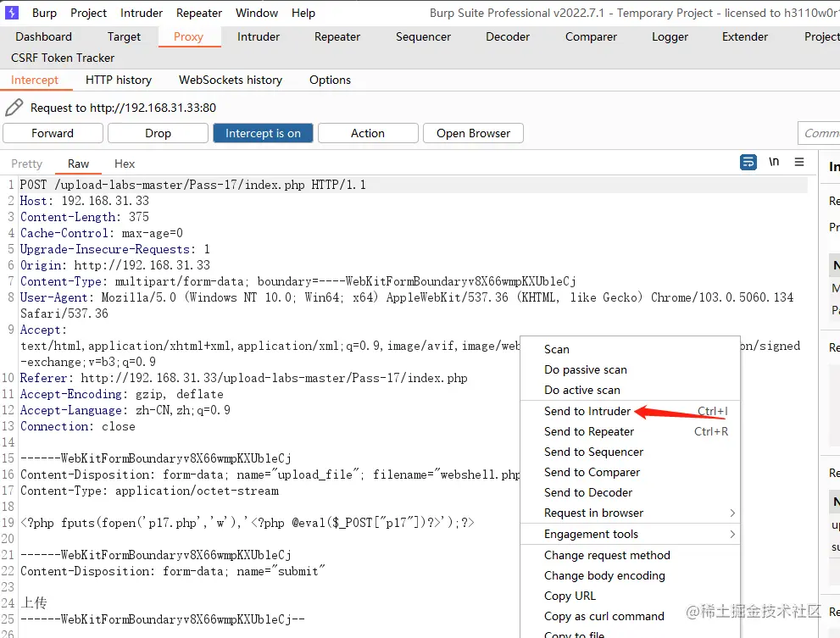Switch to the Dashboard tab
840x638 pixels.
tap(43, 36)
